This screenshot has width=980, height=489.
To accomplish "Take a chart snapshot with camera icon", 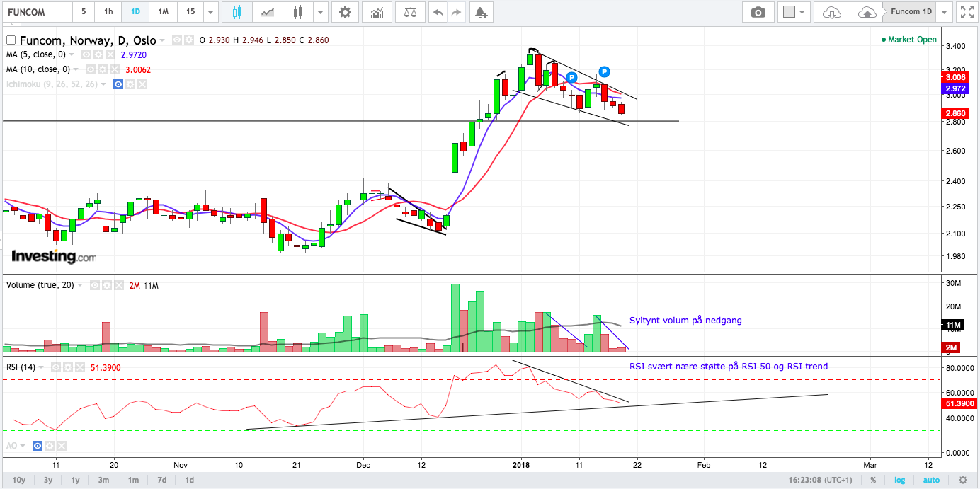I will coord(758,12).
